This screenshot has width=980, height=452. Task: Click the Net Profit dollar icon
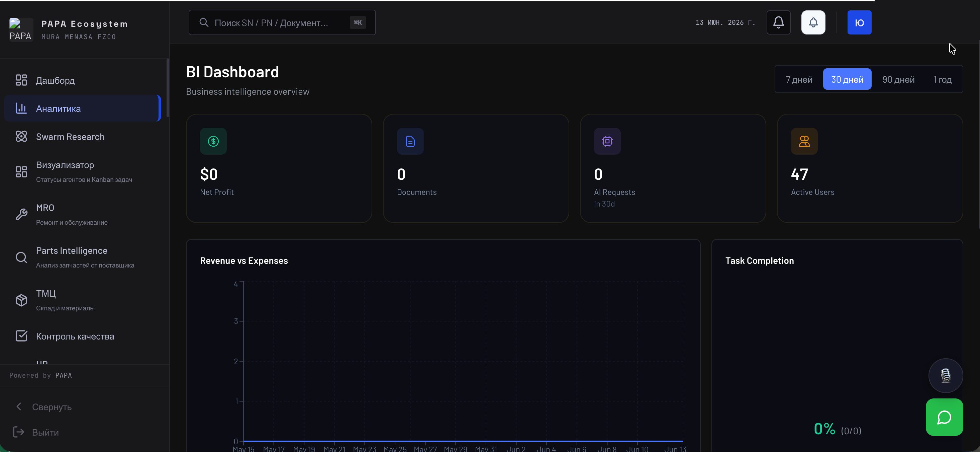213,141
